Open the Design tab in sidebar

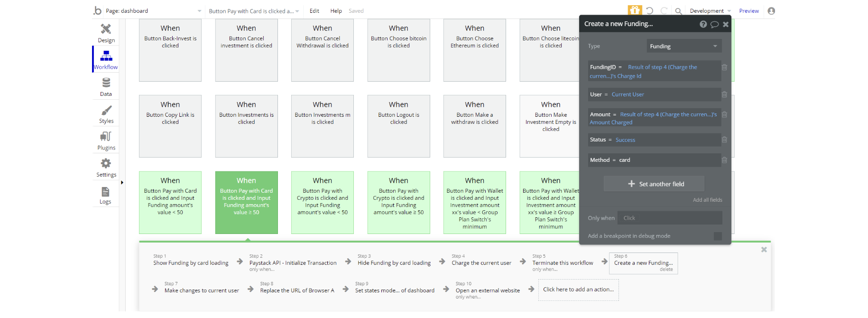[x=106, y=33]
